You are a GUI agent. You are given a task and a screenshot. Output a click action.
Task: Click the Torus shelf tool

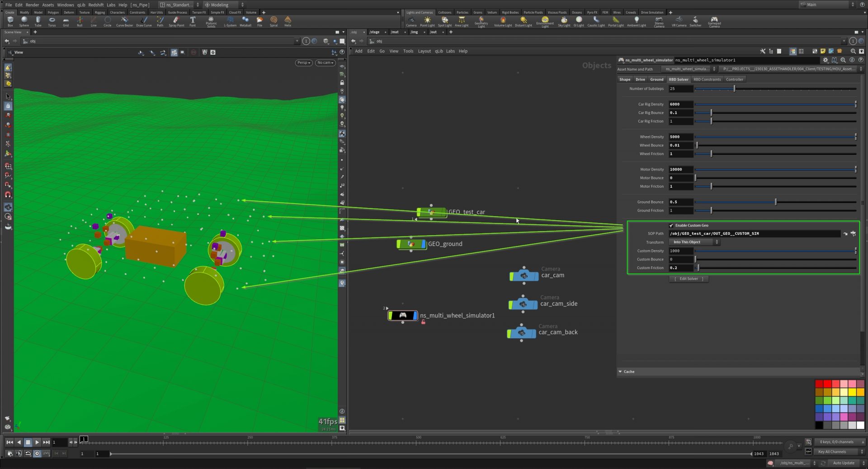click(x=52, y=21)
